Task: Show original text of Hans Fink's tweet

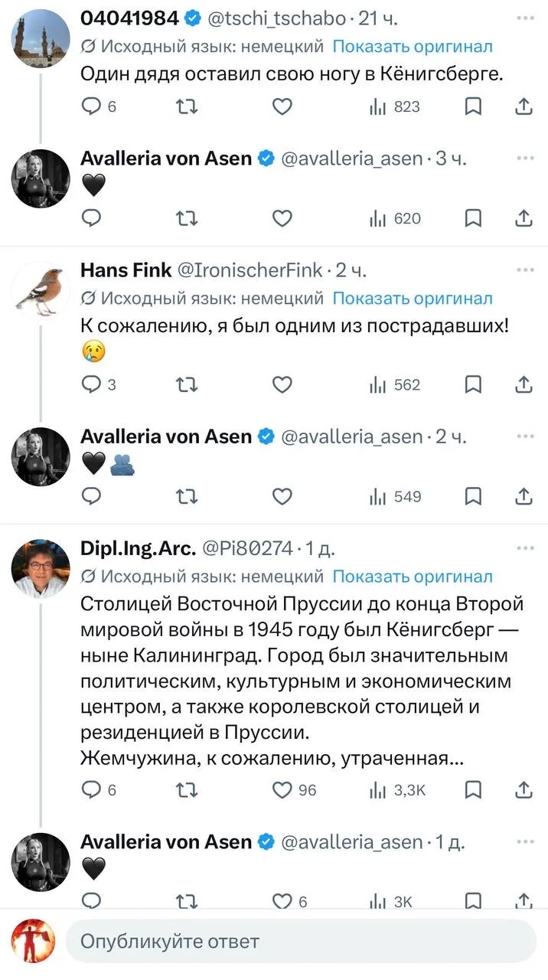Action: pyautogui.click(x=413, y=298)
